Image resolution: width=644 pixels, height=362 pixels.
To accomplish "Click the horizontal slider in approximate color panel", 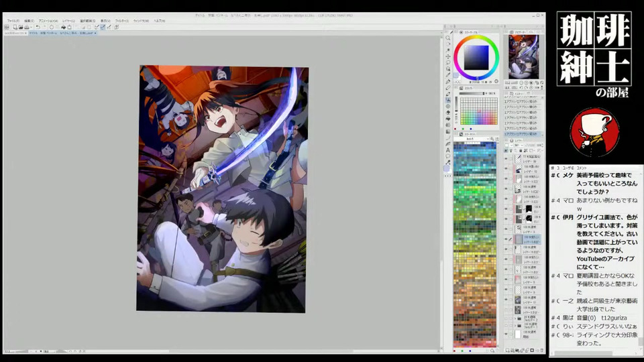I will click(x=472, y=93).
